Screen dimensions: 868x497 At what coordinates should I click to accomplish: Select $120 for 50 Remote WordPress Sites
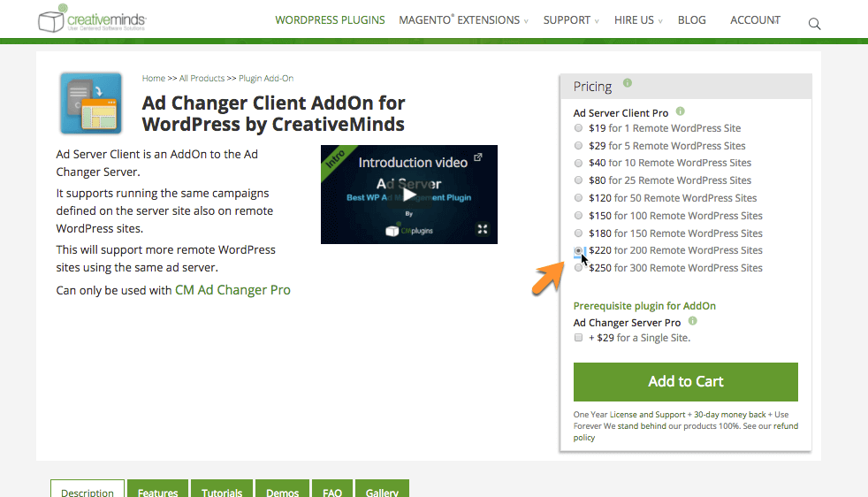[578, 198]
